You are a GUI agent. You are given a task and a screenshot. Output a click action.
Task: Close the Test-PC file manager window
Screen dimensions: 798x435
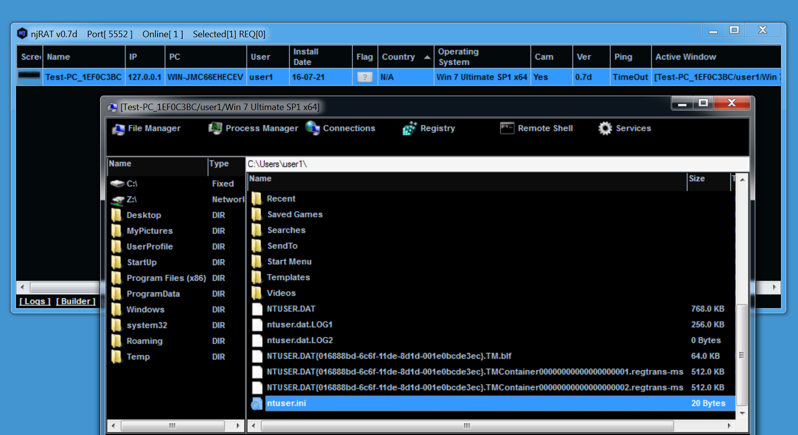(732, 103)
